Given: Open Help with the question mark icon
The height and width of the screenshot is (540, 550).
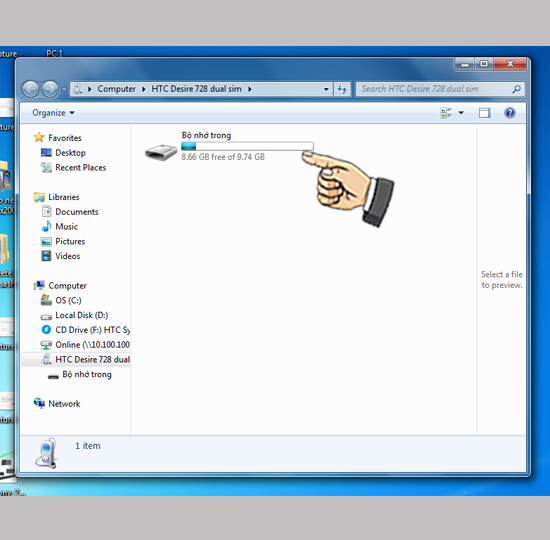Looking at the screenshot, I should coord(510,113).
